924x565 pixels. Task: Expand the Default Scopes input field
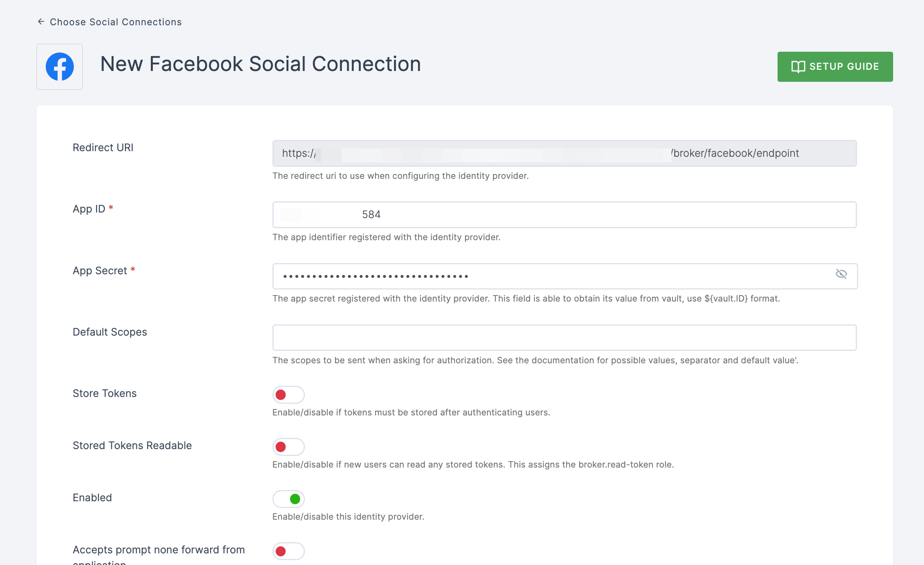coord(564,338)
